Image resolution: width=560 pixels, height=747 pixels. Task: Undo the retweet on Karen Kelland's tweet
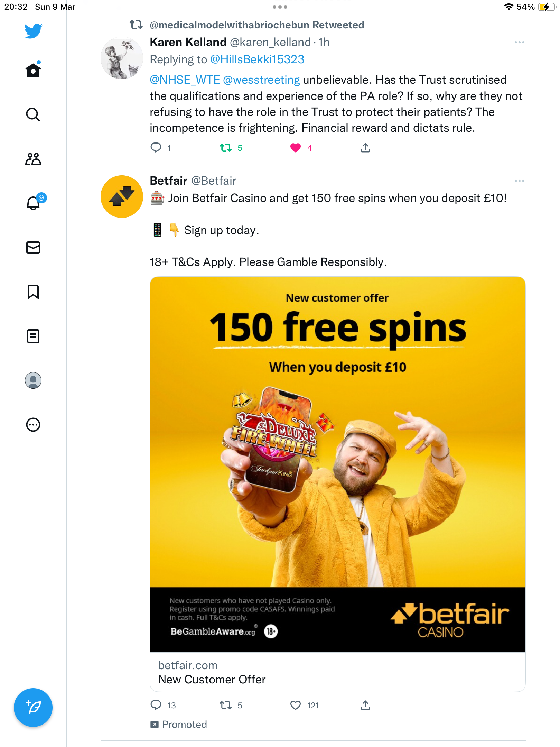(226, 148)
